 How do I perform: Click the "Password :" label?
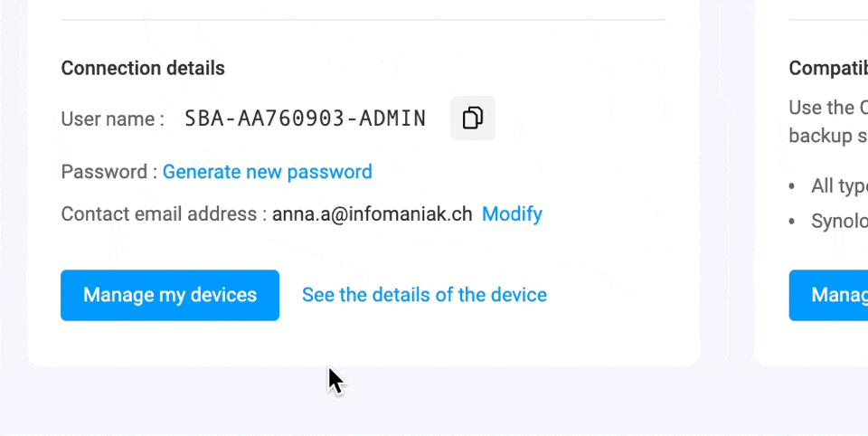click(108, 172)
